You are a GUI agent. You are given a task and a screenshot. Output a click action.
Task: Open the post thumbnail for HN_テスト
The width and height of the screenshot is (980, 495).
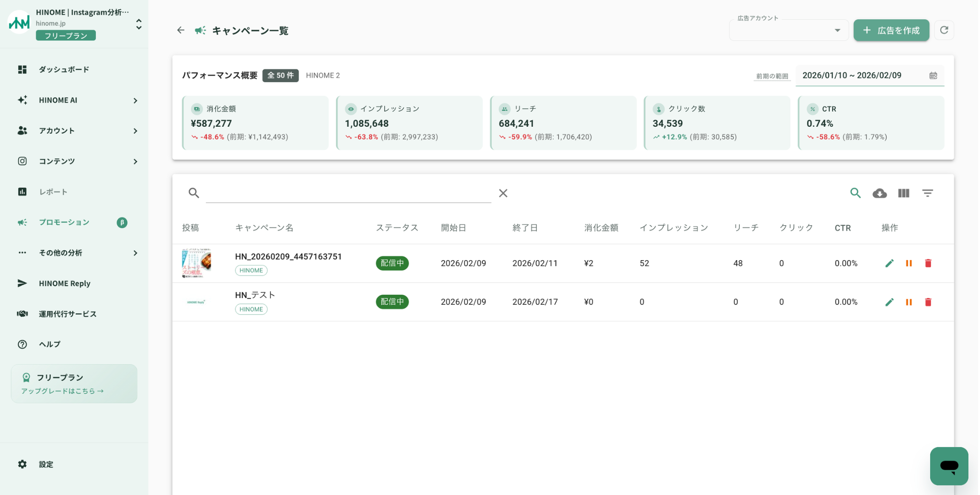196,302
